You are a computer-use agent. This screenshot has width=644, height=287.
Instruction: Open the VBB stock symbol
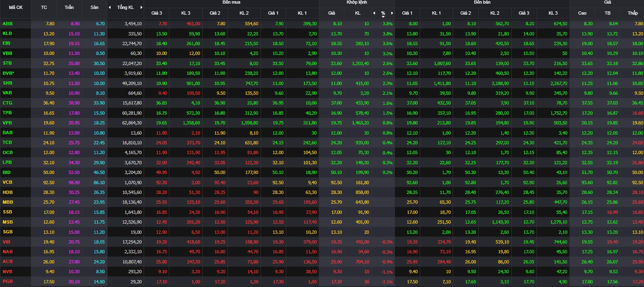[x=7, y=53]
